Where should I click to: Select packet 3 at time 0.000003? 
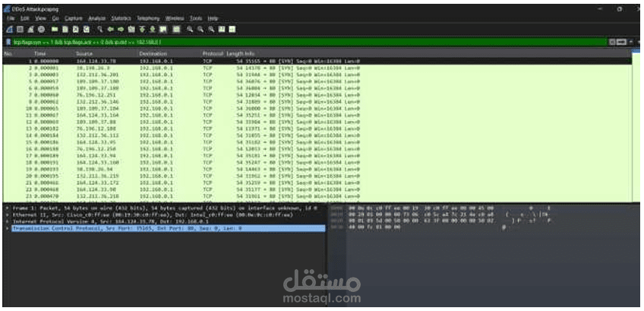(x=317, y=75)
